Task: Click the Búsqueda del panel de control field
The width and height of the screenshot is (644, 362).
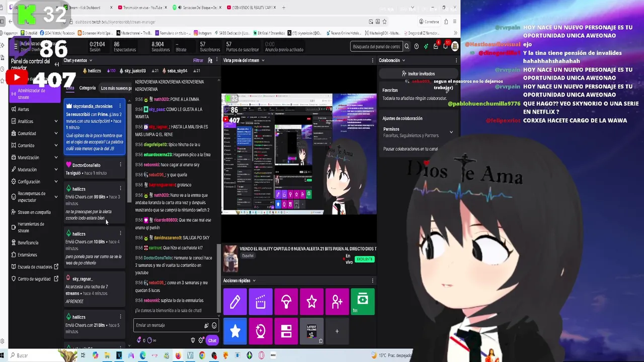Action: [377, 47]
